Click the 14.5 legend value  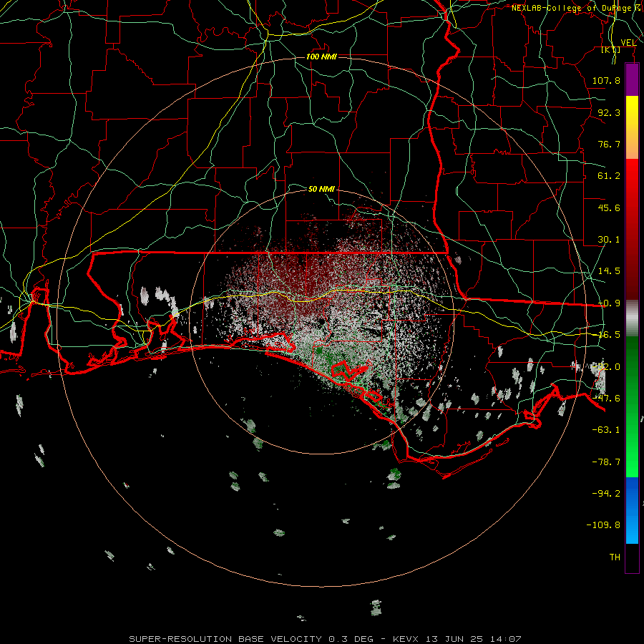click(609, 271)
